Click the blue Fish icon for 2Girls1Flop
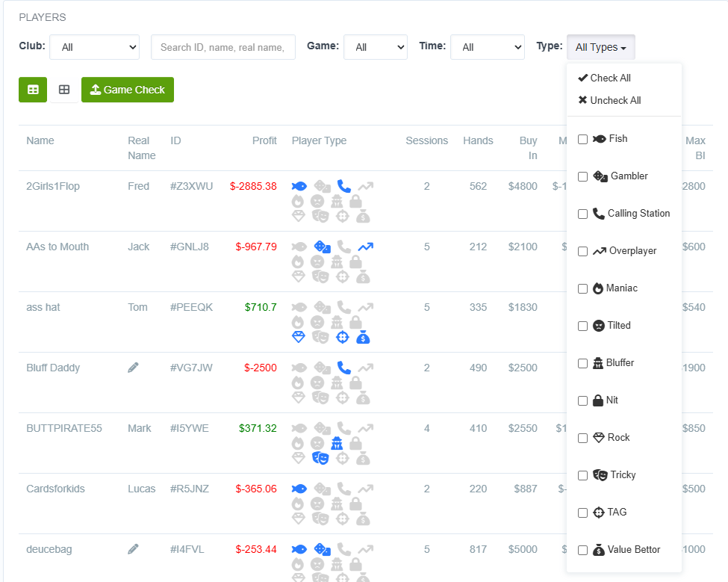The image size is (728, 582). coord(299,186)
